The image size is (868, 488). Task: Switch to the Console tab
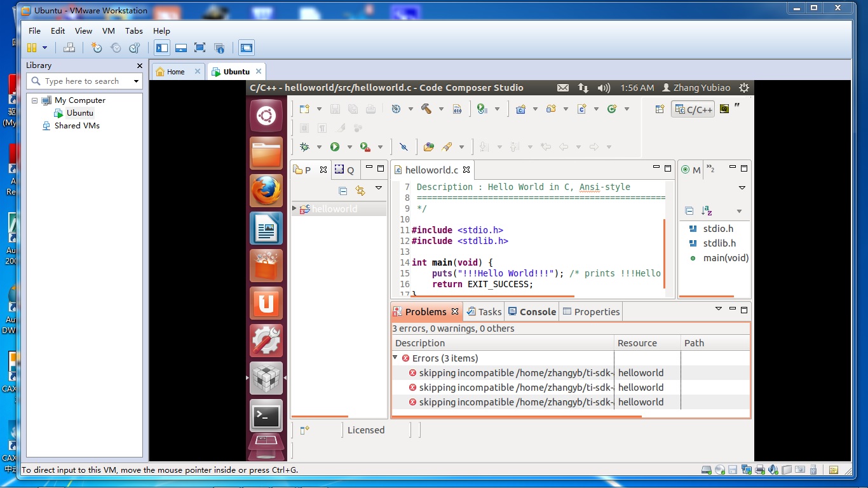[532, 311]
